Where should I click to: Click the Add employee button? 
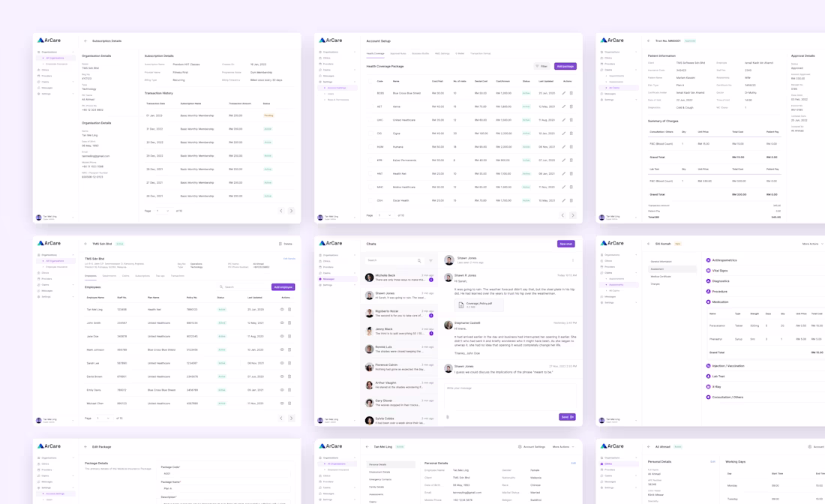pyautogui.click(x=283, y=286)
